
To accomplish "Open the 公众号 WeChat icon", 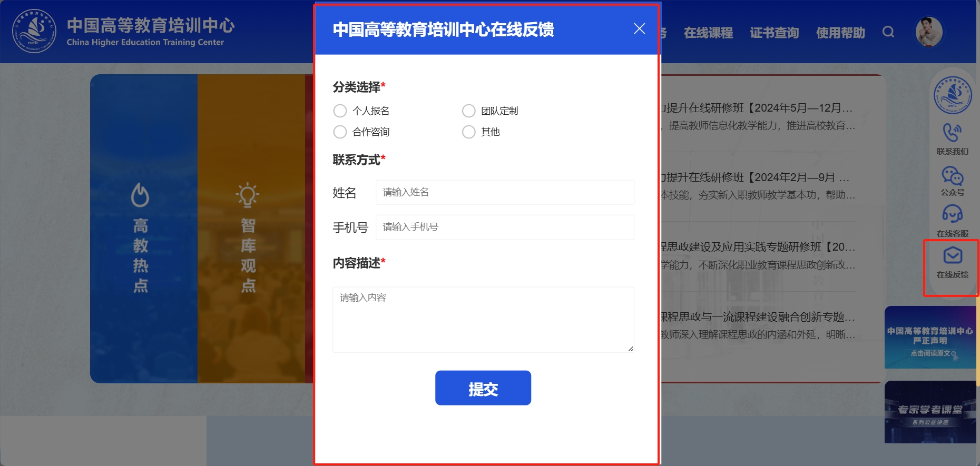I will click(952, 176).
